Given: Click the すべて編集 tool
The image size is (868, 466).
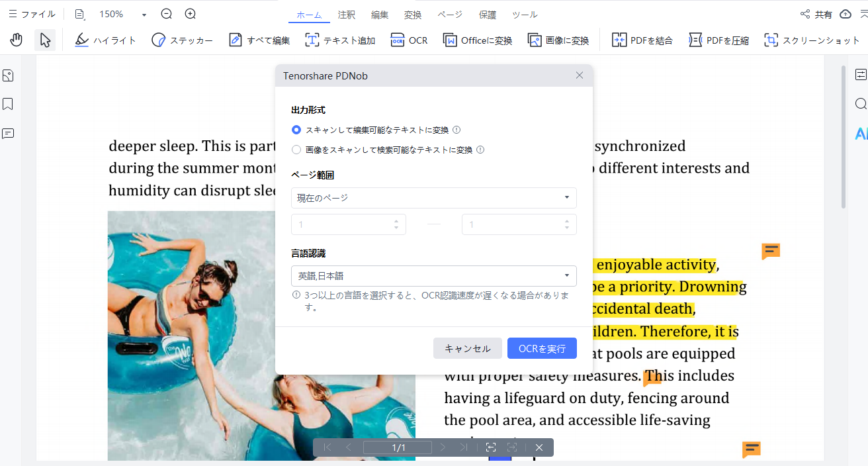Looking at the screenshot, I should click(x=259, y=40).
